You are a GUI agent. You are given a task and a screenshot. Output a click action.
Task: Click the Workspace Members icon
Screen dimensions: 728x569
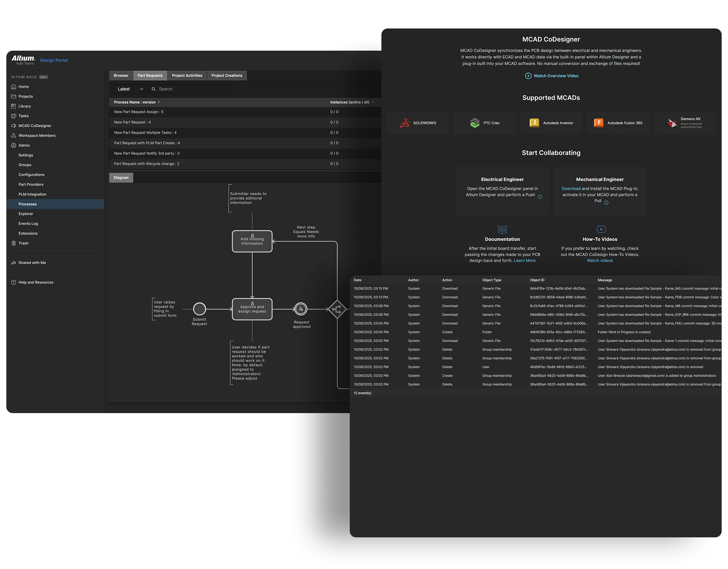(13, 135)
